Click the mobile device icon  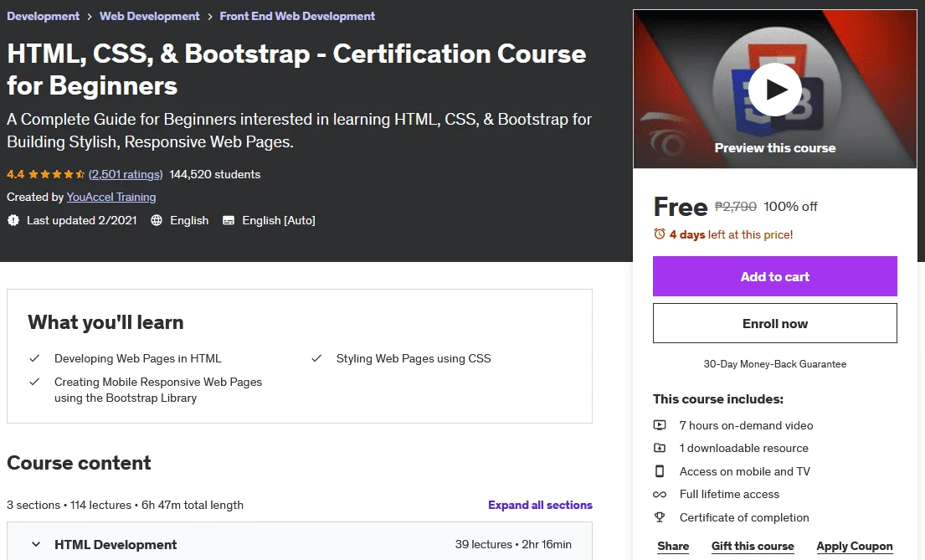tap(660, 471)
